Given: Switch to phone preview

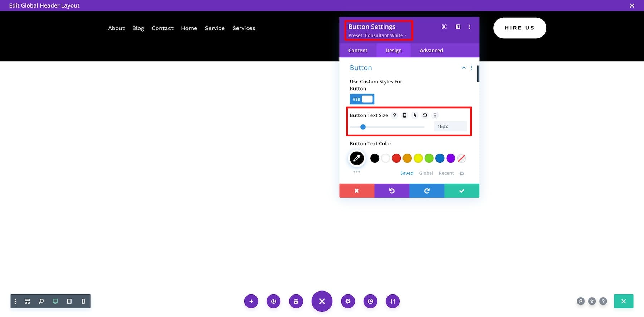Looking at the screenshot, I should click(83, 302).
